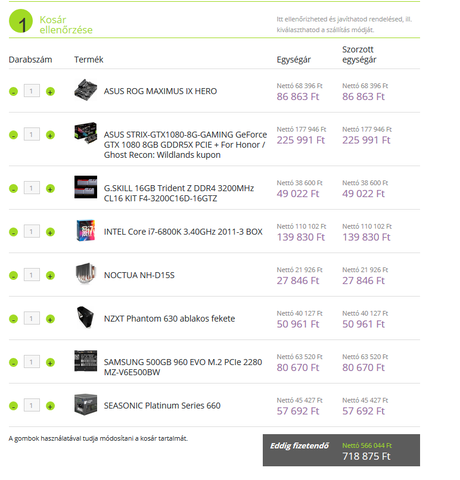
Task: Open NZXT Phantom 630 ablakos fekete link
Action: click(169, 319)
